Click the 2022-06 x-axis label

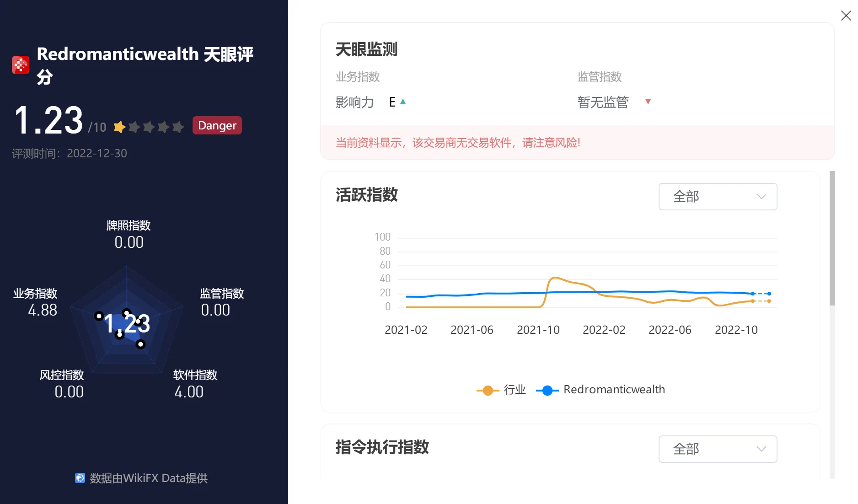tap(670, 330)
